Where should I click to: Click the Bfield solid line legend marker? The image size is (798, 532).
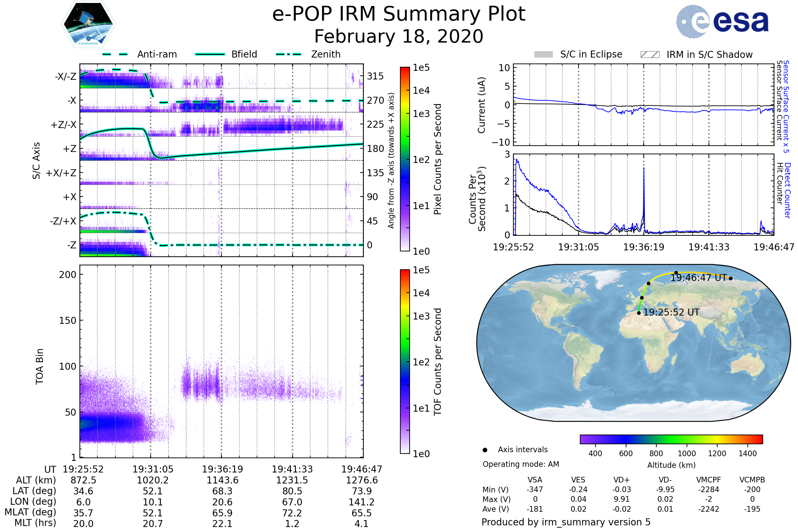point(210,54)
